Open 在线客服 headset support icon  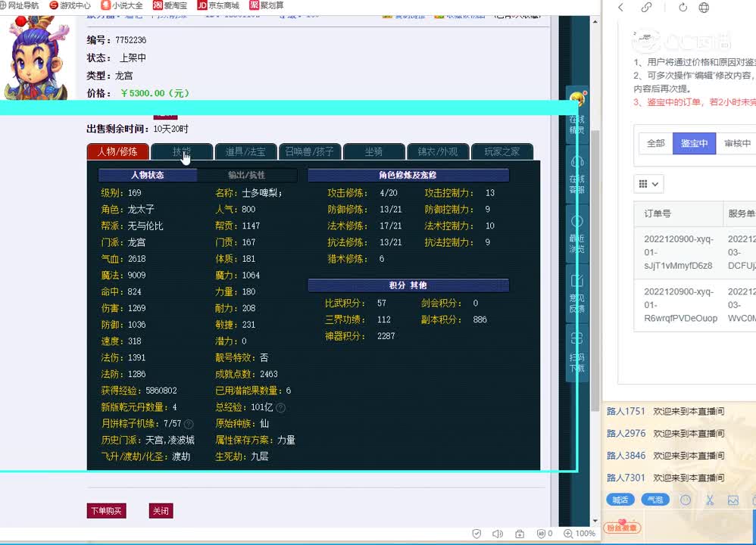point(577,174)
